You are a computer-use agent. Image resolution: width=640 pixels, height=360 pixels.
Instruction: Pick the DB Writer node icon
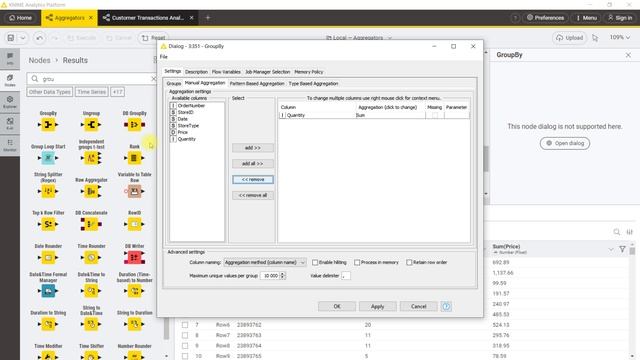click(134, 258)
